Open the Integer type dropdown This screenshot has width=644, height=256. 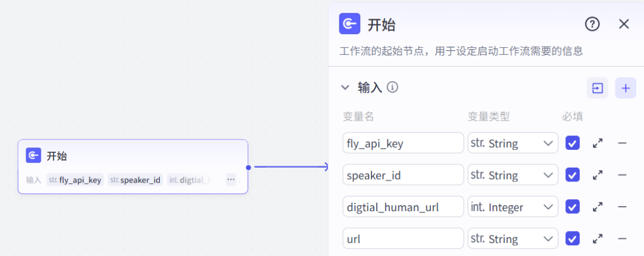513,207
